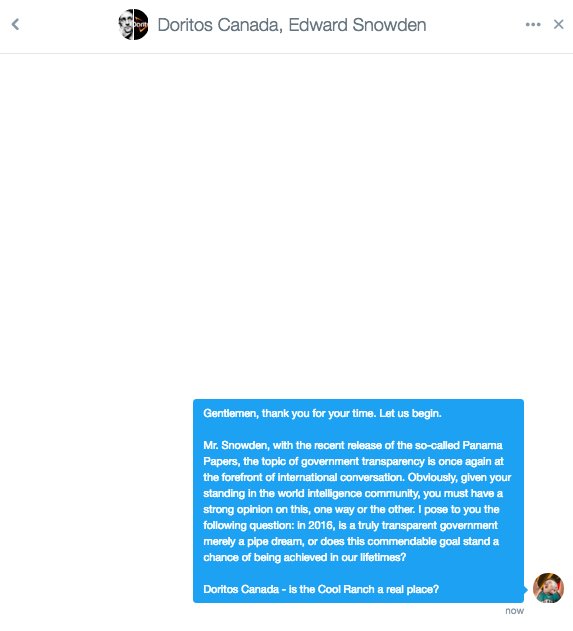The image size is (573, 631).
Task: Click the Doritos logo half of avatar
Action: pyautogui.click(x=141, y=25)
